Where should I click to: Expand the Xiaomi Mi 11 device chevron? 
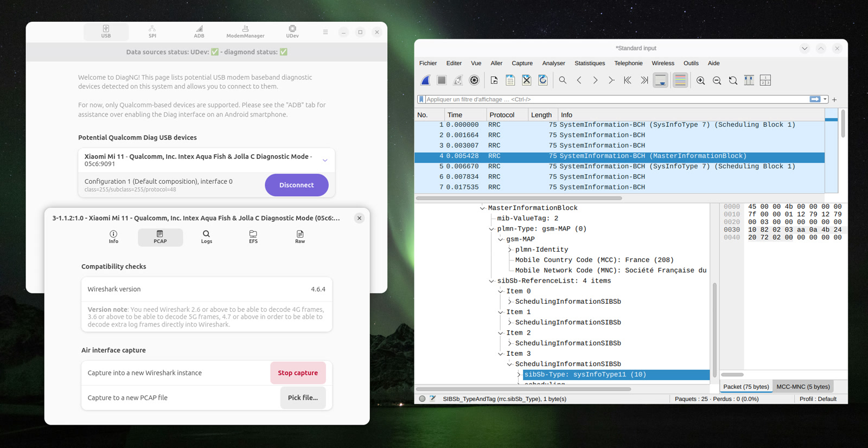pyautogui.click(x=325, y=160)
